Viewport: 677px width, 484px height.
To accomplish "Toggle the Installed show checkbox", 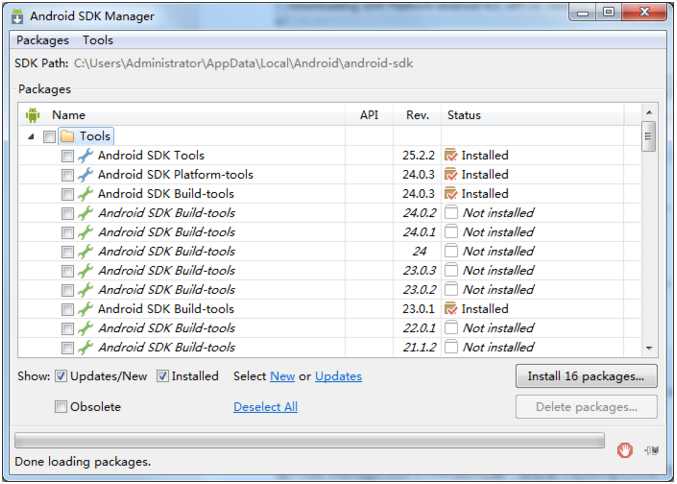I will pyautogui.click(x=162, y=376).
